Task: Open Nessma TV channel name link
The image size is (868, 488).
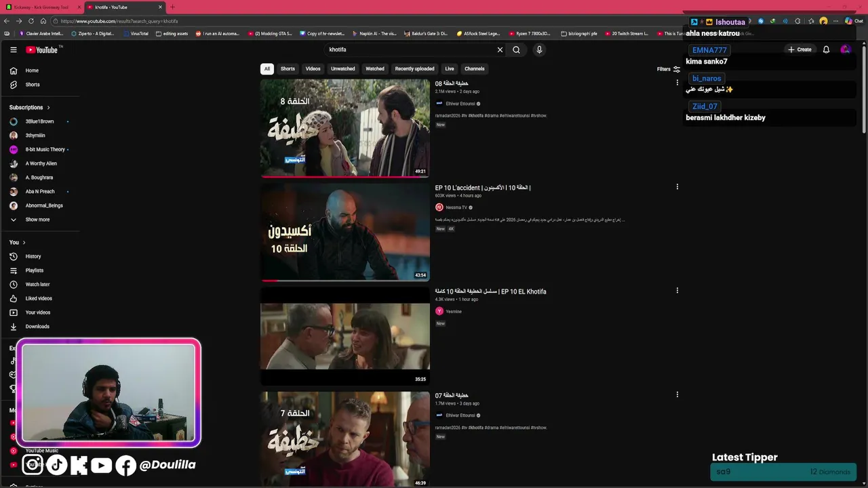Action: click(x=456, y=207)
